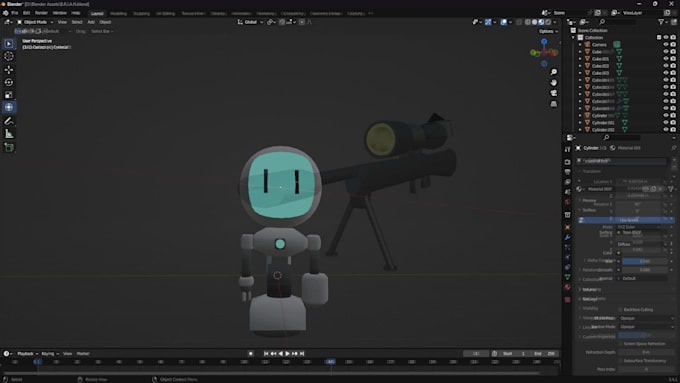Image resolution: width=680 pixels, height=383 pixels.
Task: Select the Transform tool
Action: pyautogui.click(x=9, y=107)
